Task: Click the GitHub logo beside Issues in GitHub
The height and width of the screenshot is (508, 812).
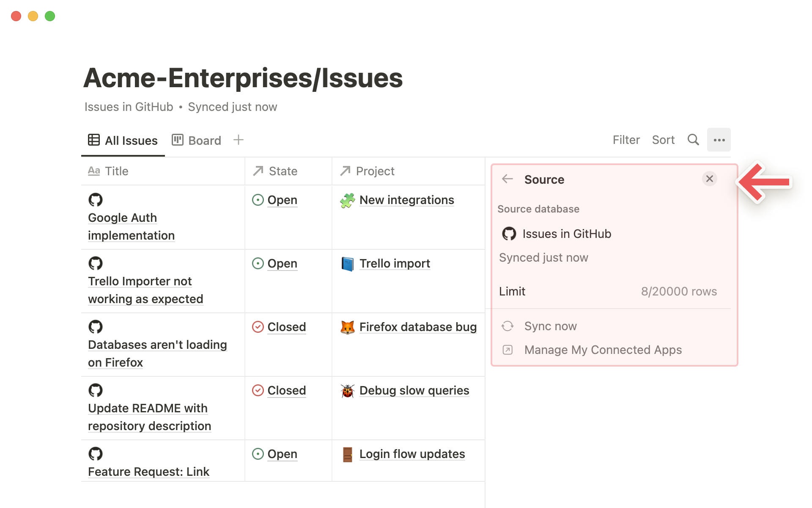Action: [509, 234]
